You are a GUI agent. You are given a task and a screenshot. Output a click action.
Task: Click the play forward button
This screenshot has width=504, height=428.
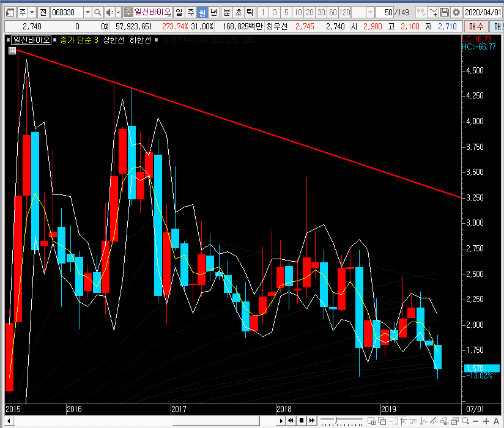tap(281, 421)
